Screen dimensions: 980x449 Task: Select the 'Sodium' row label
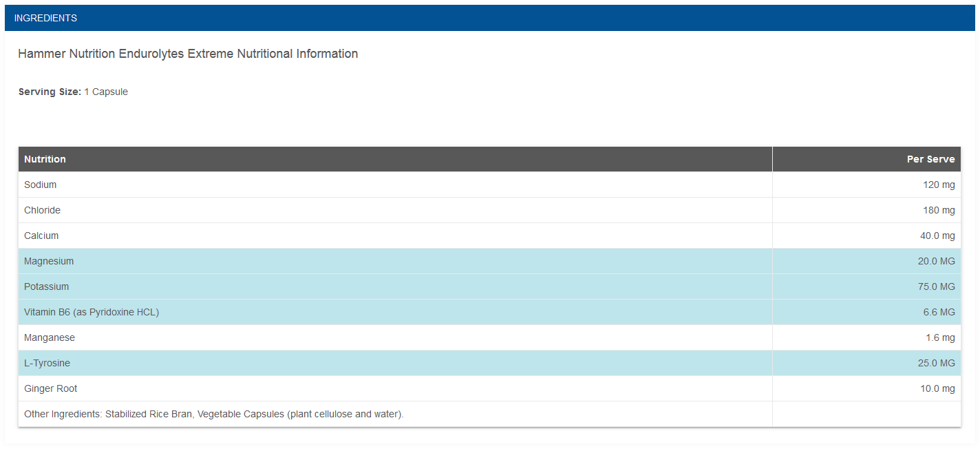point(41,185)
